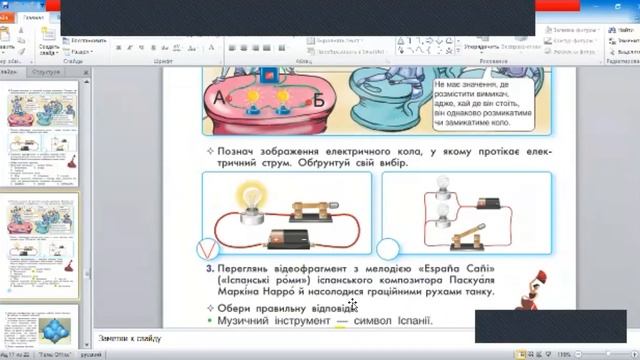Click the speech bubble text about the switch

[x=483, y=104]
